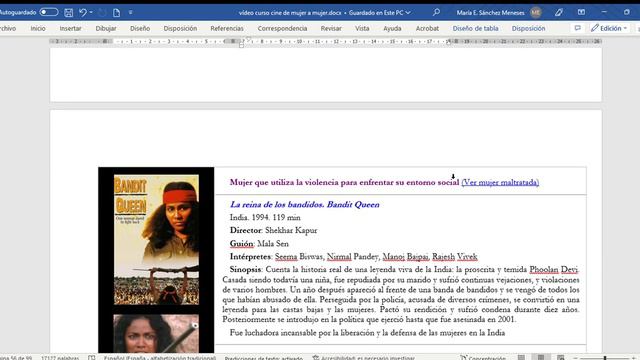
Task: Follow the '(Ver mujer maltratada)' hyperlink
Action: pos(500,182)
